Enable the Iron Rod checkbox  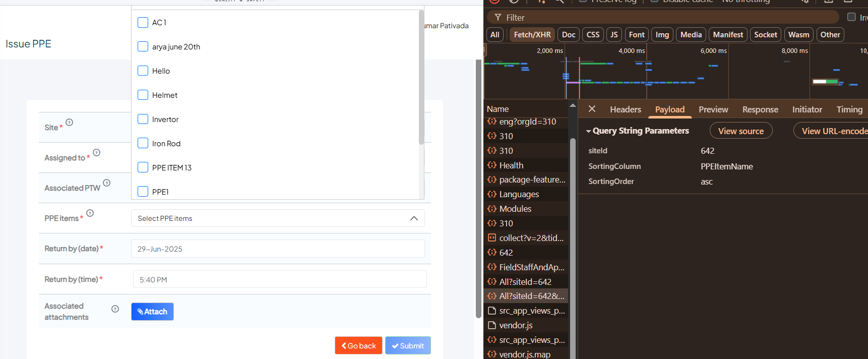[143, 143]
